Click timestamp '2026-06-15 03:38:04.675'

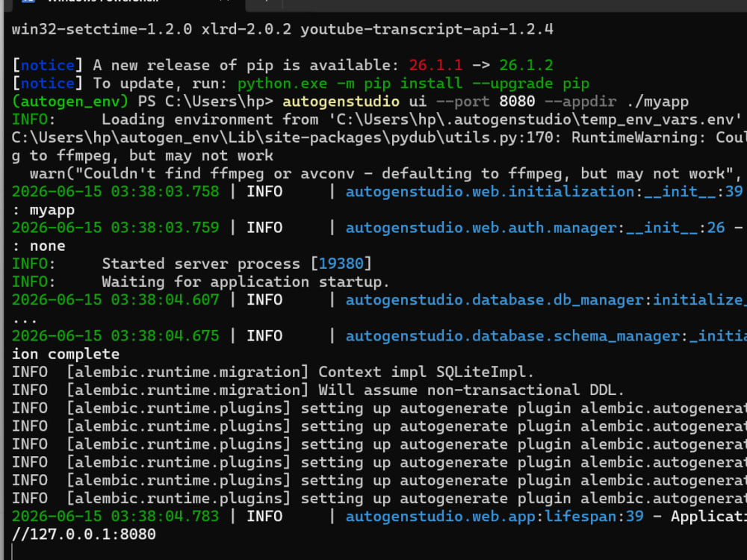pos(115,336)
